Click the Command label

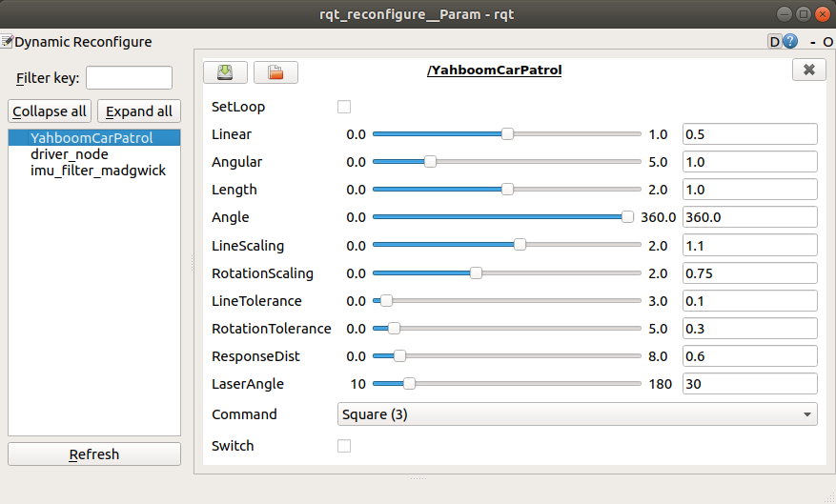(244, 413)
